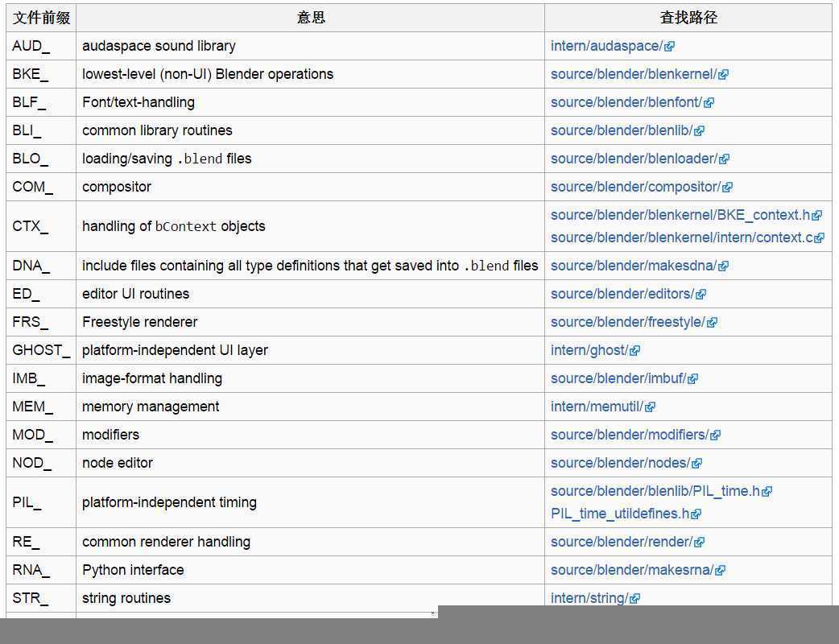Open the intern/ghost/ link
The width and height of the screenshot is (839, 644).
coord(589,350)
